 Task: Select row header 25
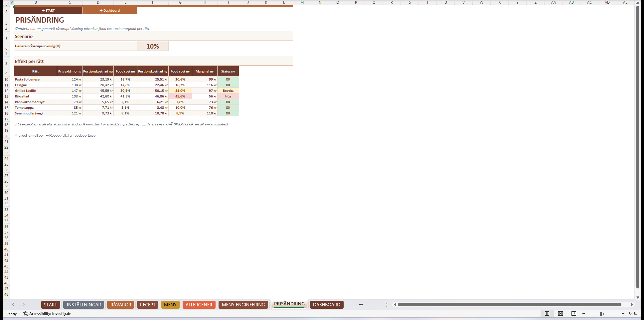[x=6, y=164]
